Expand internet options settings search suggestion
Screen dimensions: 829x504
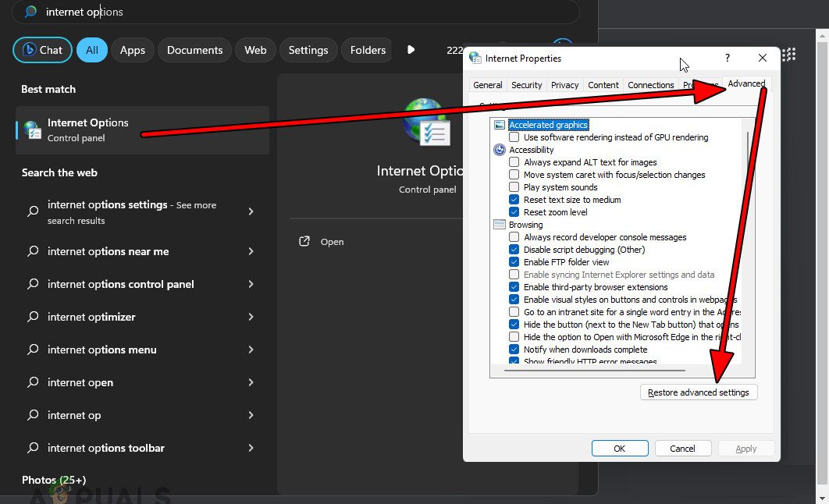pyautogui.click(x=251, y=211)
